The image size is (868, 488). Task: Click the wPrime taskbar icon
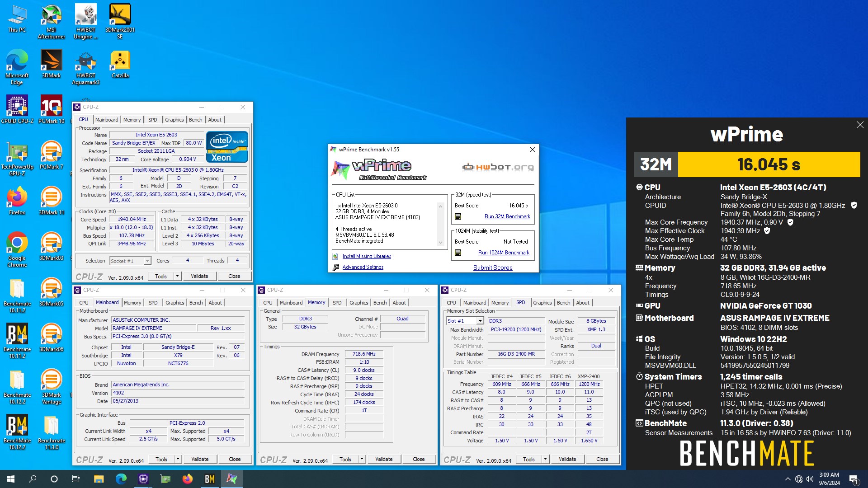tap(232, 479)
